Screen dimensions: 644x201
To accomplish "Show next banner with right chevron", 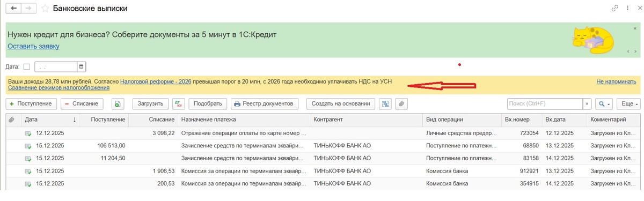I will 635,51.
